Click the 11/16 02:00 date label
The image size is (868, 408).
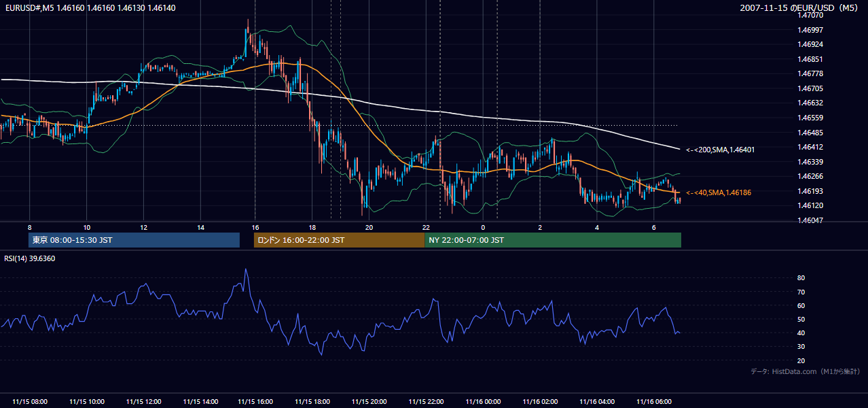[540, 402]
